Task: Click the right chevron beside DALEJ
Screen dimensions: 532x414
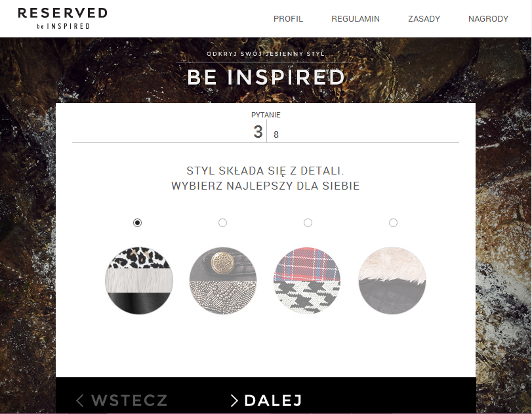Action: pyautogui.click(x=234, y=400)
